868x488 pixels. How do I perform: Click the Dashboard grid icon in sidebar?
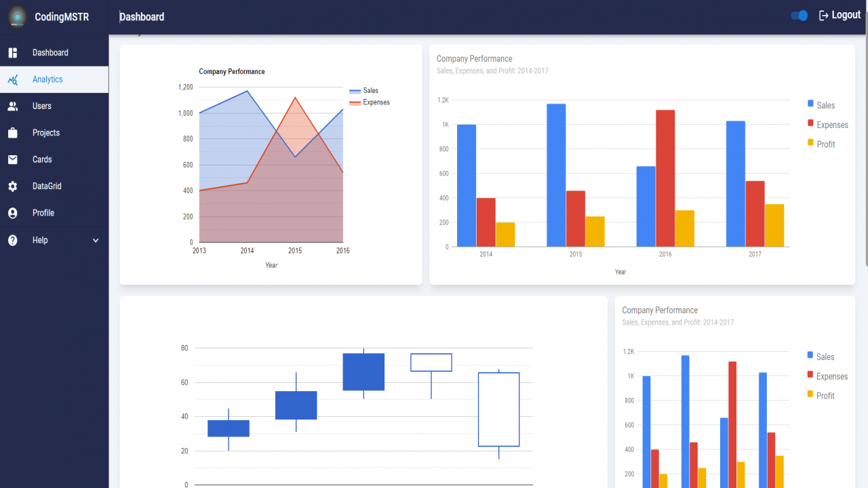(13, 53)
